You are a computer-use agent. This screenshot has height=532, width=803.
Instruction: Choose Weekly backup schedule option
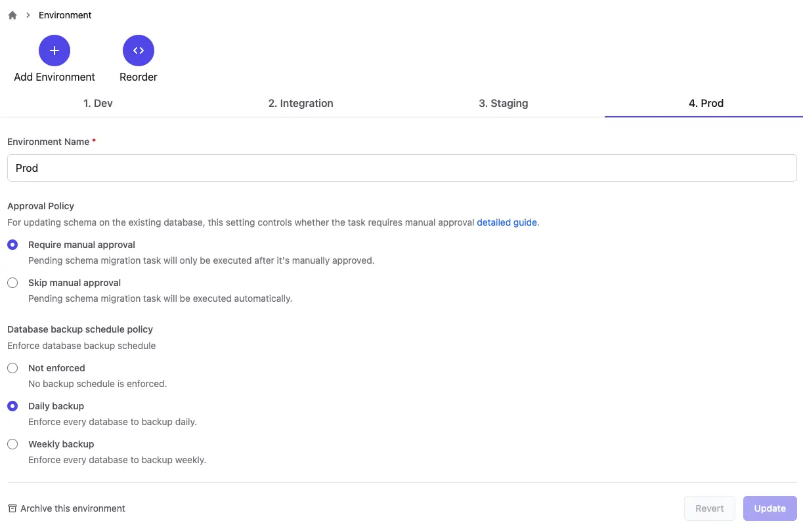click(x=12, y=444)
